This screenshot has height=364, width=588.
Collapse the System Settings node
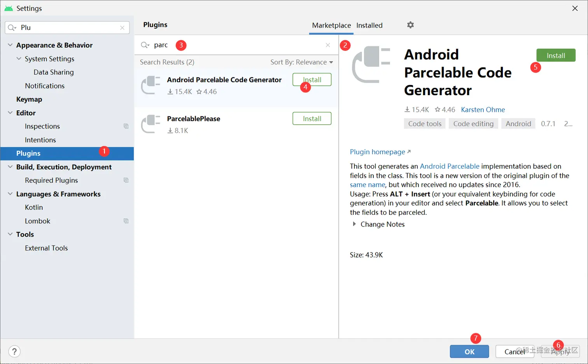click(x=19, y=59)
